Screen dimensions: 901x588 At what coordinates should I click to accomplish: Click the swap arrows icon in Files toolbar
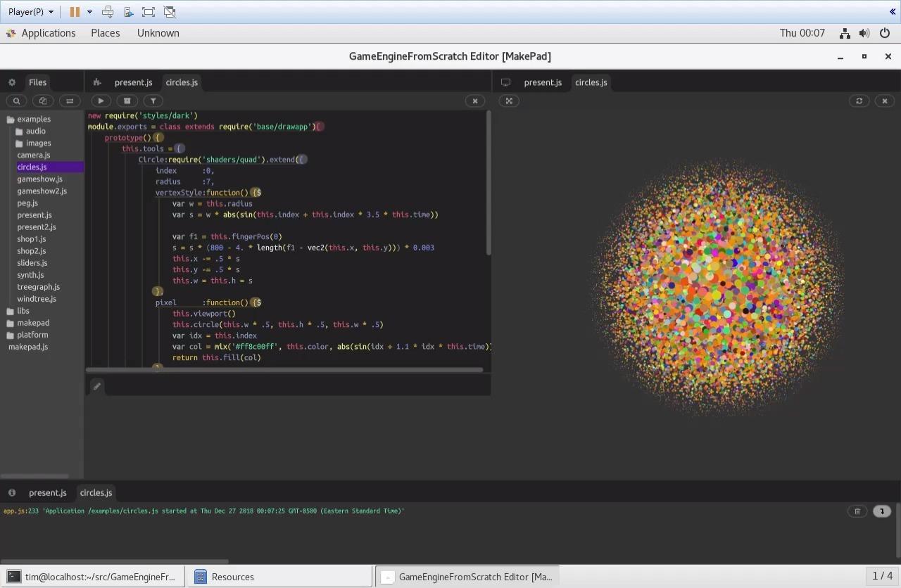point(70,101)
